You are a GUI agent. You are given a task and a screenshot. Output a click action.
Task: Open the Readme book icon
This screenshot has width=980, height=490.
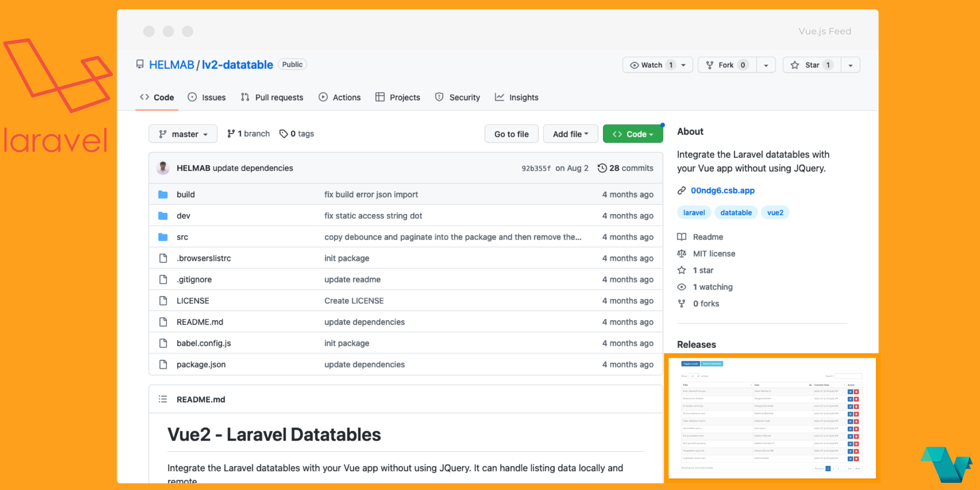tap(682, 237)
